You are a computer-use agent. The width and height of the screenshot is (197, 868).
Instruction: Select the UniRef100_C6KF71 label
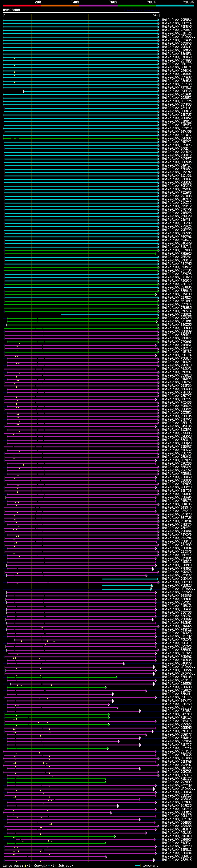[x=177, y=67]
